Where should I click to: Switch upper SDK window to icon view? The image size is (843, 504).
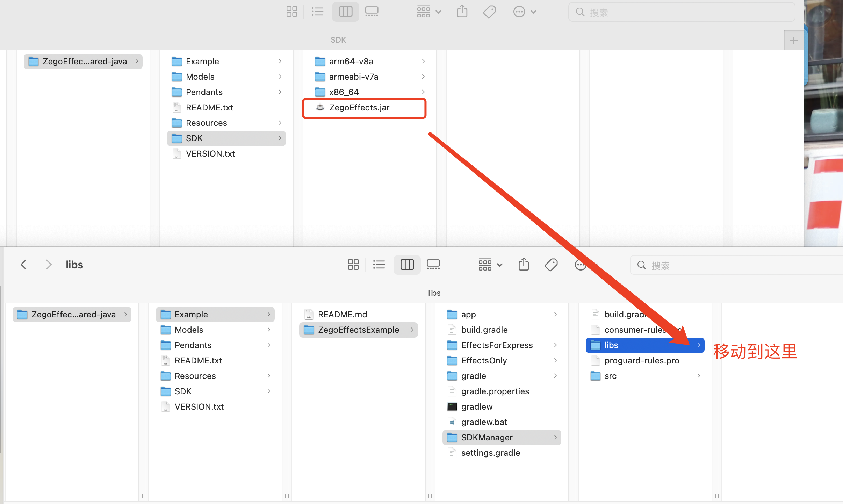click(291, 12)
